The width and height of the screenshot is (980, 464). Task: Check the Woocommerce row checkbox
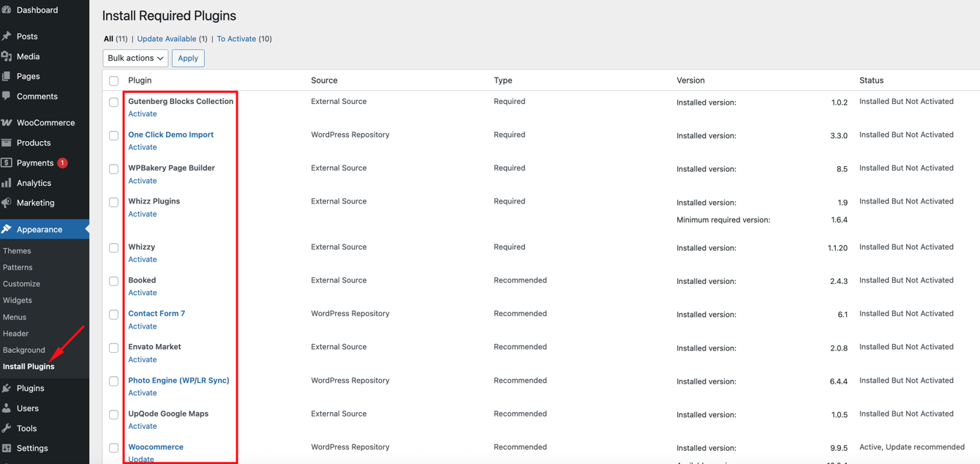coord(113,448)
